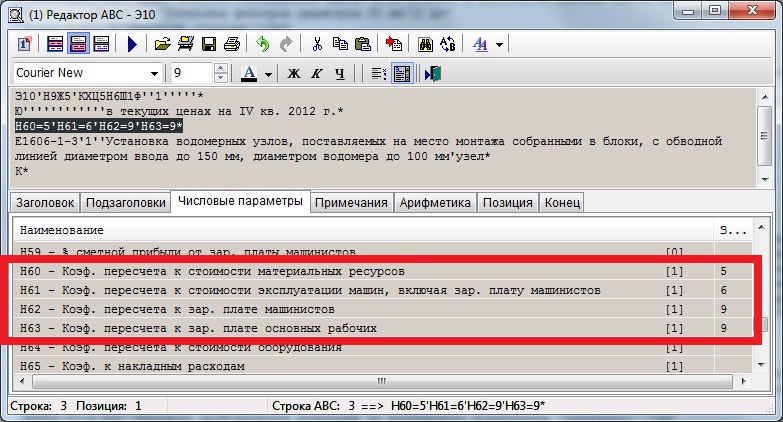Toggle the highlighted parameter panel icon

[x=401, y=74]
